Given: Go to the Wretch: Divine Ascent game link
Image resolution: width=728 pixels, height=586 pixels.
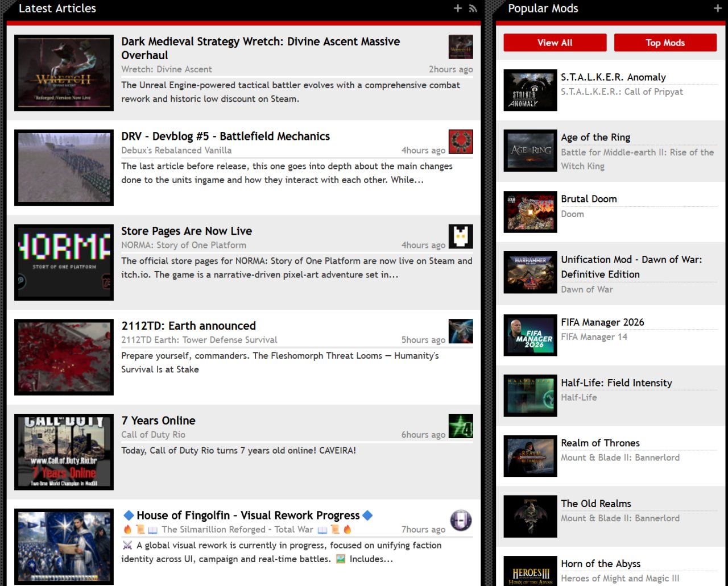Looking at the screenshot, I should click(x=166, y=69).
